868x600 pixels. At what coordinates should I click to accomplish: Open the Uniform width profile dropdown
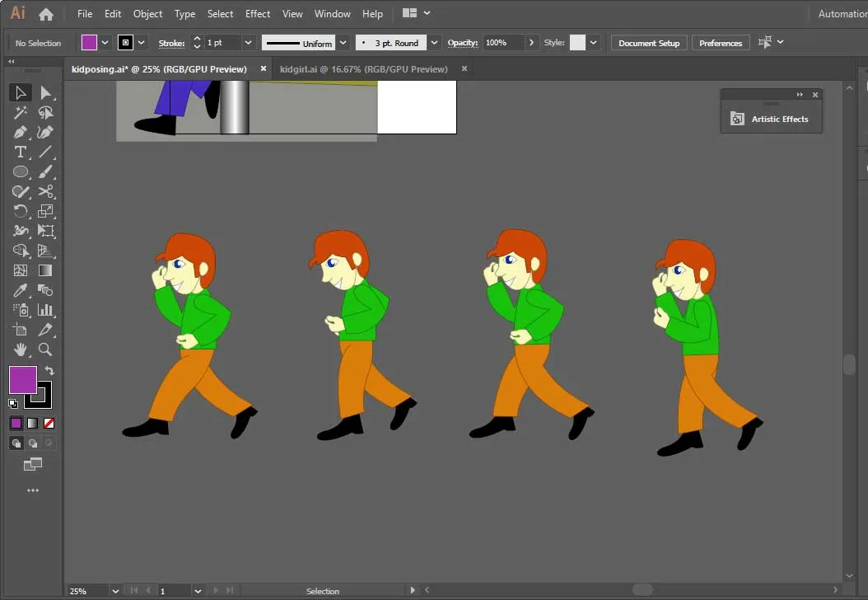point(343,43)
